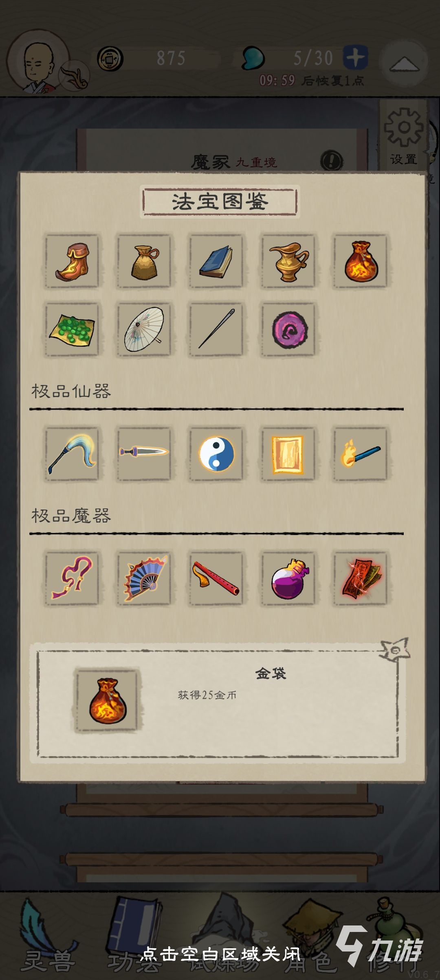Choose the red flute demon artifact

coord(216,579)
